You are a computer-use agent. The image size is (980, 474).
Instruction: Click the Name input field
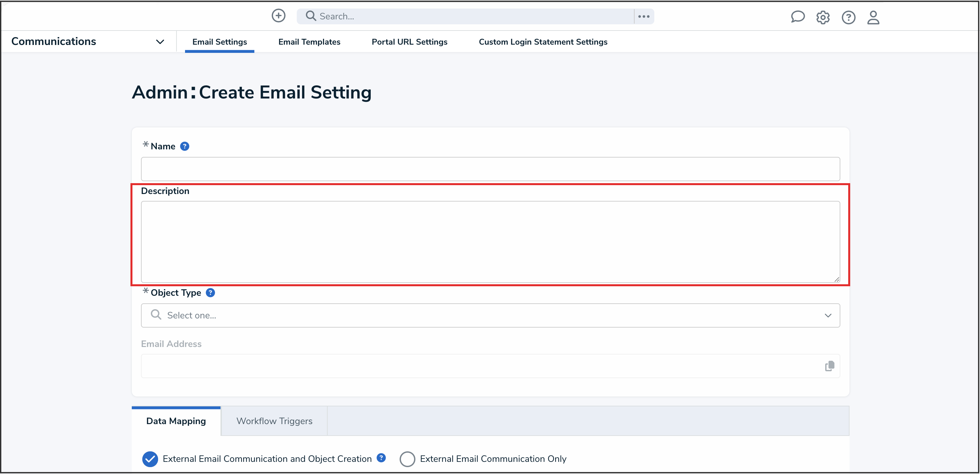490,169
